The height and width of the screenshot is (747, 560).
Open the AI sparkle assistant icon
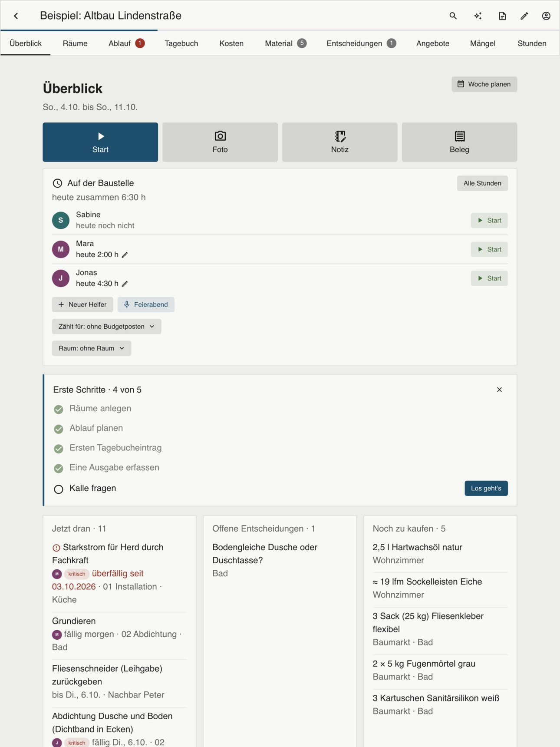478,16
